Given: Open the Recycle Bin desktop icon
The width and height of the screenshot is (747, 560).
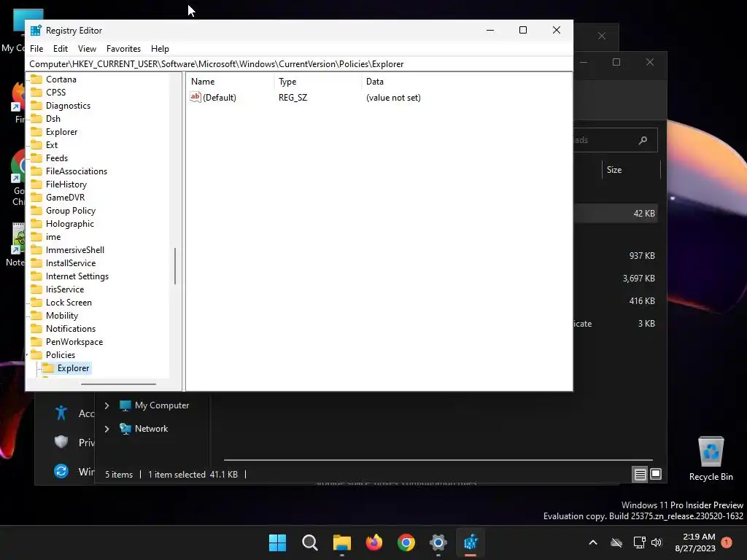Looking at the screenshot, I should click(711, 459).
